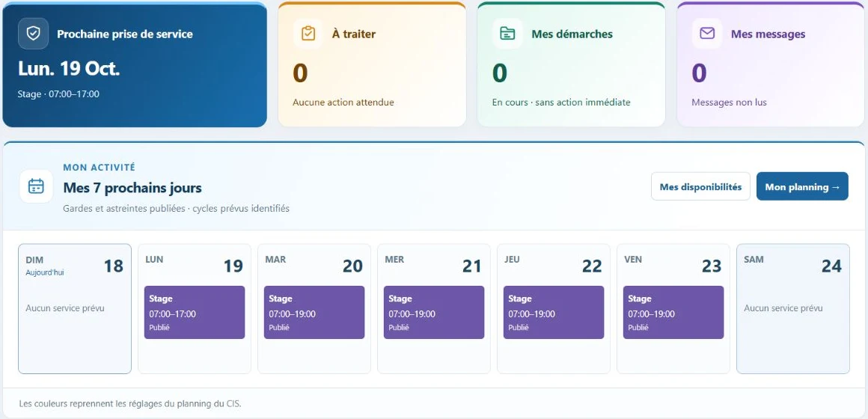Click Aucun service prévu in SAM 24
This screenshot has height=419, width=868.
point(783,308)
